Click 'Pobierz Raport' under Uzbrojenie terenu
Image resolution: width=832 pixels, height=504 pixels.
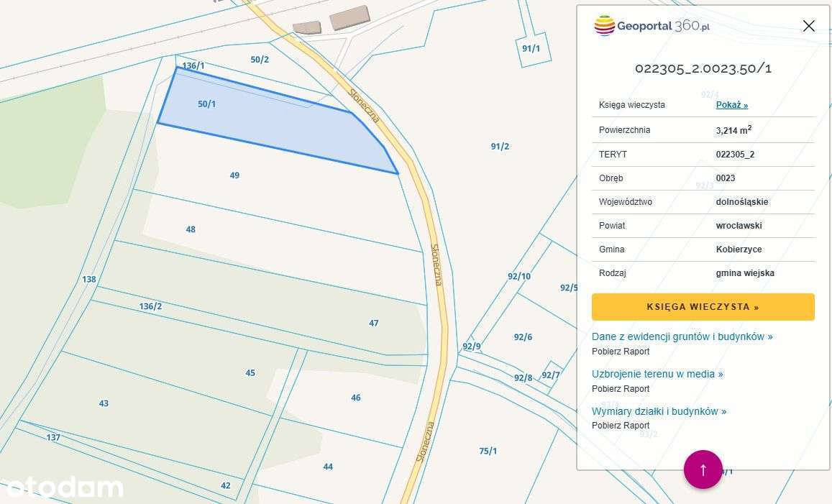point(621,389)
